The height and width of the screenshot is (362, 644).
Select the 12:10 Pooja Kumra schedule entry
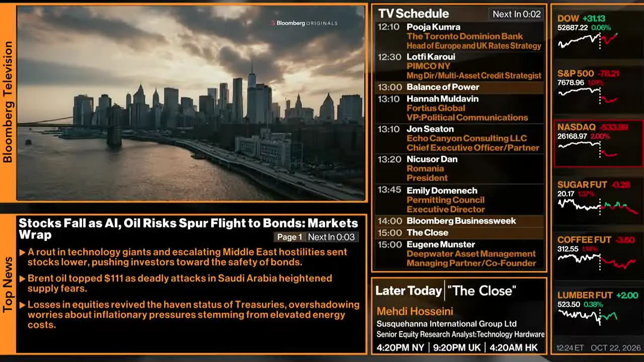click(x=460, y=36)
